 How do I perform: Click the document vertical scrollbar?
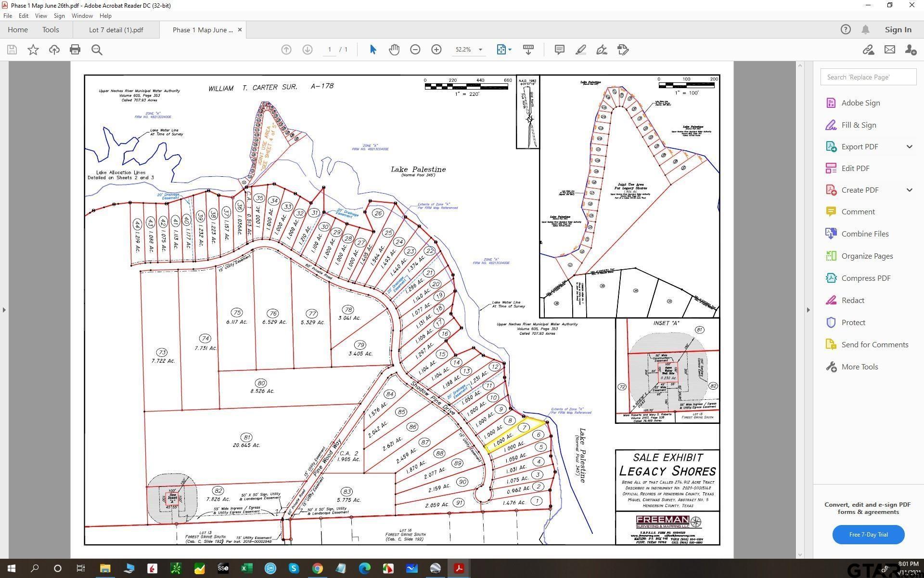800,310
